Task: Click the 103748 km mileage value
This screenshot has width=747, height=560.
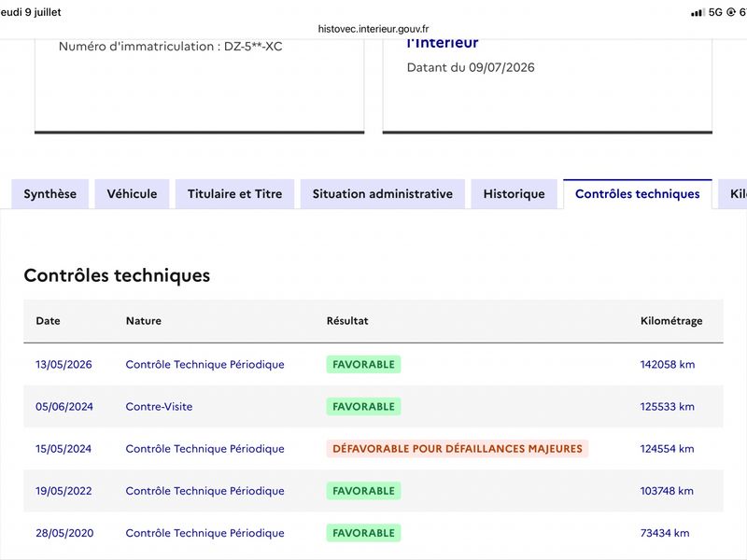Action: click(x=667, y=491)
